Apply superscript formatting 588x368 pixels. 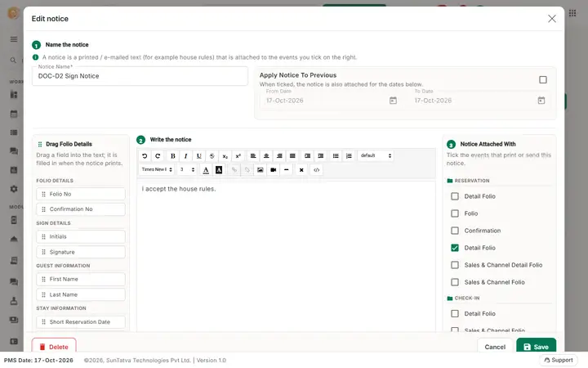(x=238, y=156)
